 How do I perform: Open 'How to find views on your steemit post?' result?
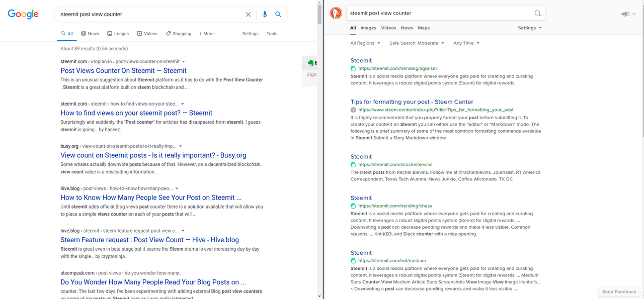pos(136,113)
